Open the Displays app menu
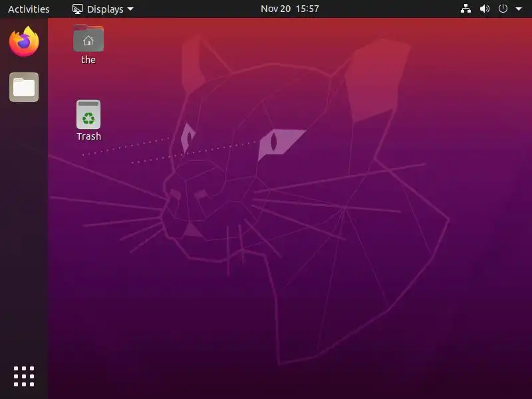 [103, 9]
